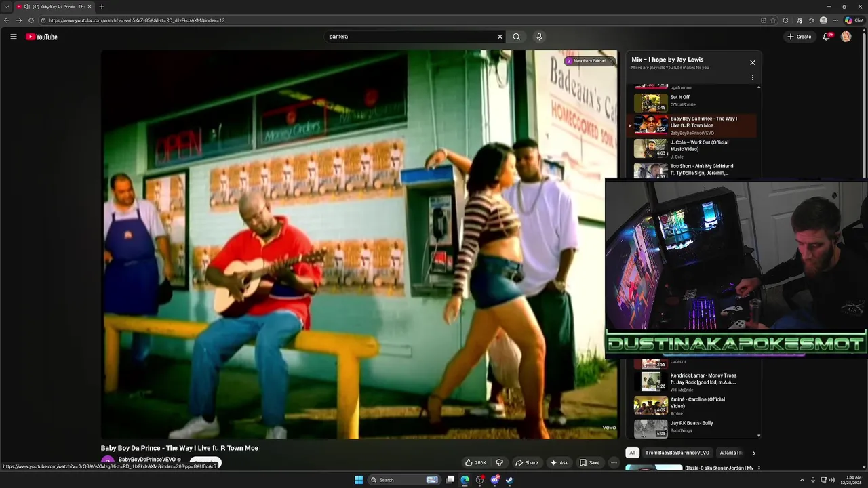The width and height of the screenshot is (868, 488).
Task: Open Edge extensions puzzle icon
Action: [x=785, y=20]
